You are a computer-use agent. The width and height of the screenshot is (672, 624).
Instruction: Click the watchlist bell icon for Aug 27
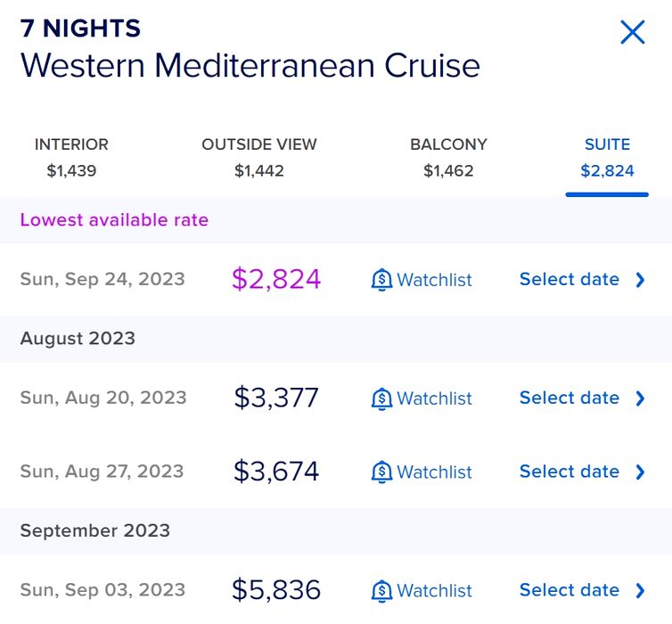pos(381,472)
